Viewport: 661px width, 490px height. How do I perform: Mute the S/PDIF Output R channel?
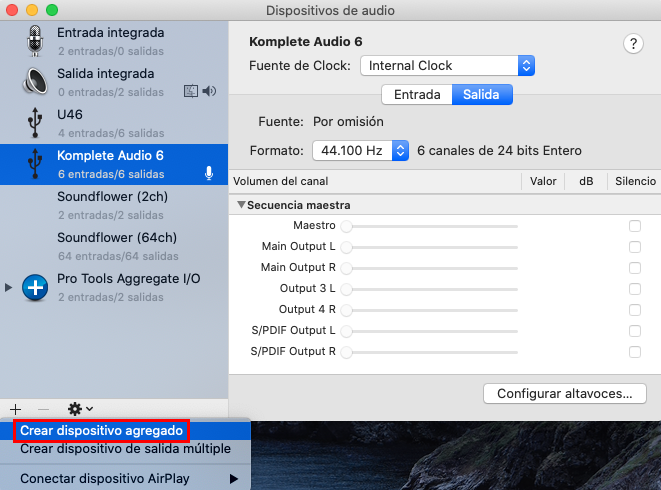click(635, 352)
